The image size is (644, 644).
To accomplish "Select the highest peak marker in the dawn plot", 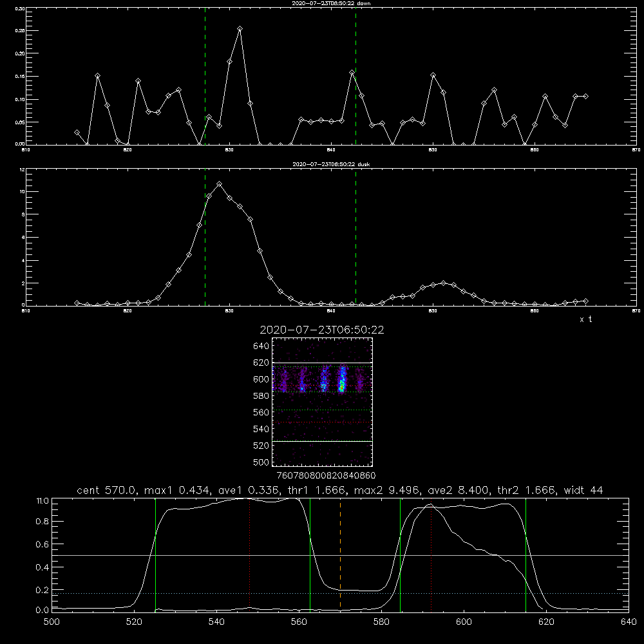I will pos(240,29).
